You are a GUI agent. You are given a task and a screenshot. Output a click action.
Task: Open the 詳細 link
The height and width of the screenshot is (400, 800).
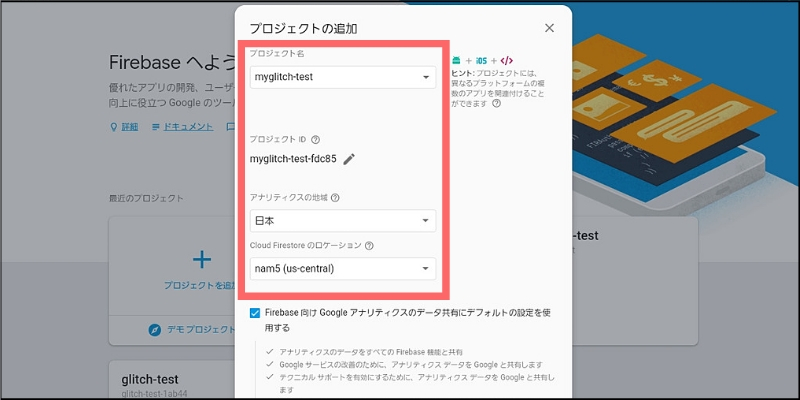click(x=130, y=127)
